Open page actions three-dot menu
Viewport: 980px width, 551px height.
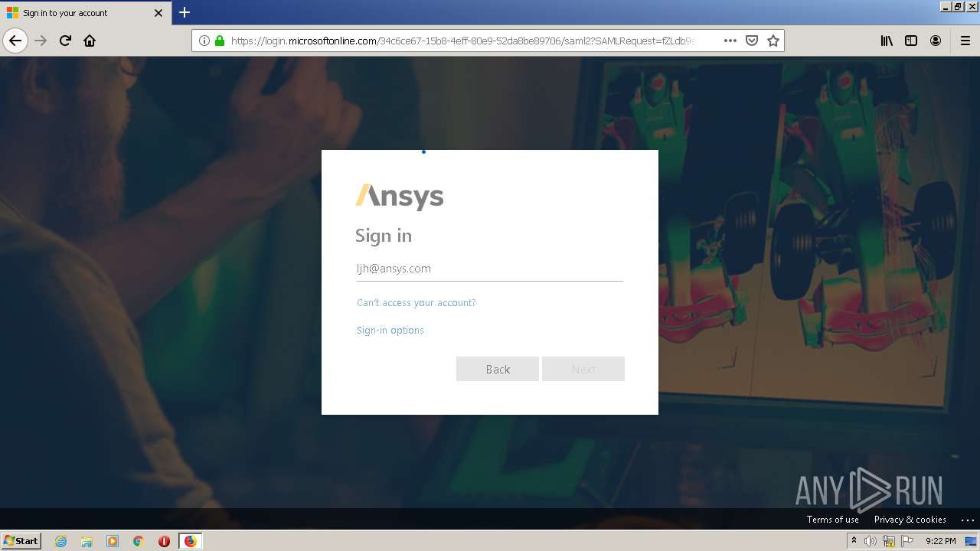730,41
